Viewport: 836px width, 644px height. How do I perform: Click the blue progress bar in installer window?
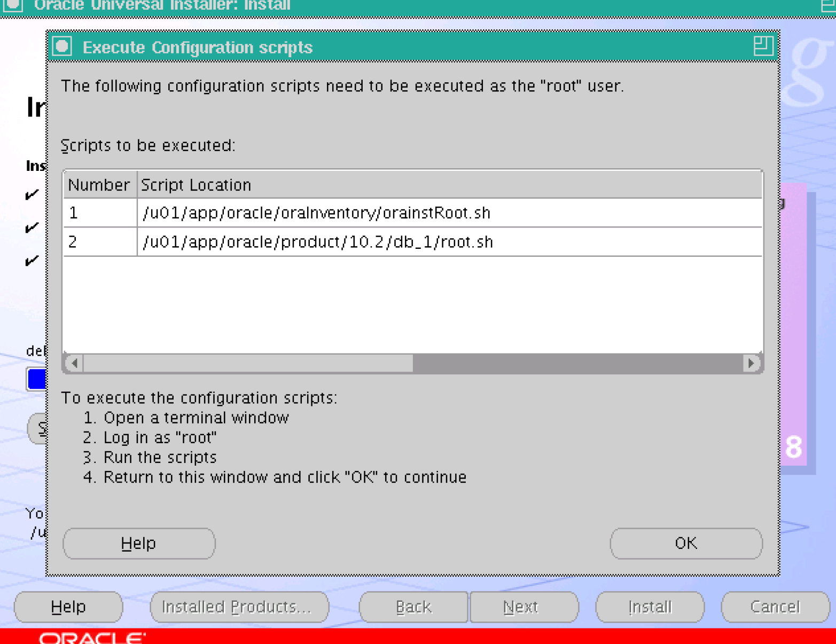pyautogui.click(x=36, y=379)
